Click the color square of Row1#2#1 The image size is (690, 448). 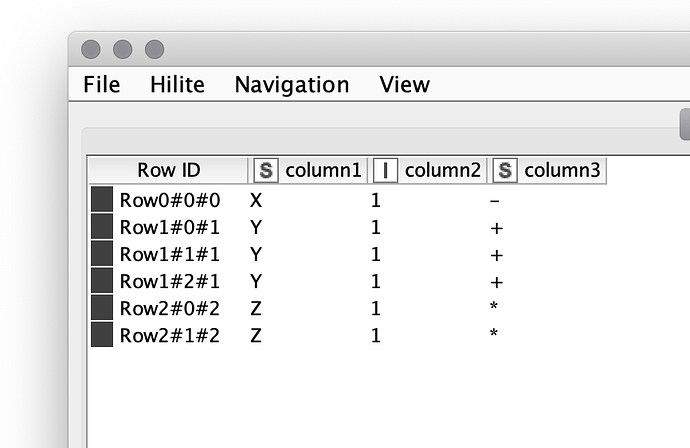102,281
